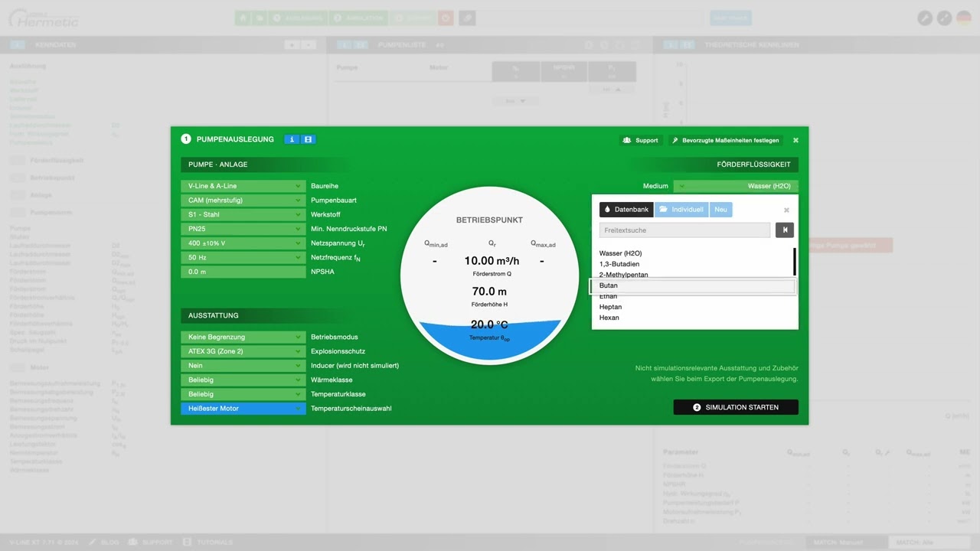Viewport: 980px width, 551px height.
Task: Open the Temperaturklasse dropdown Beliebig
Action: click(x=243, y=394)
